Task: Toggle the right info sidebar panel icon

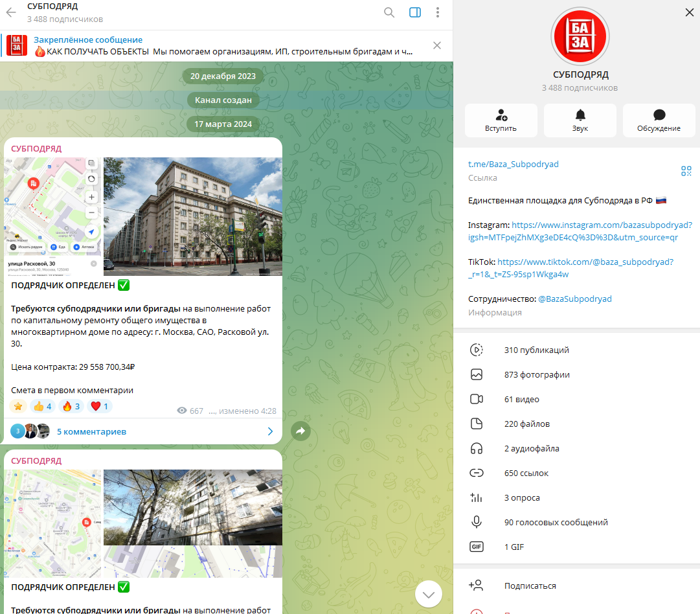Action: pos(415,12)
